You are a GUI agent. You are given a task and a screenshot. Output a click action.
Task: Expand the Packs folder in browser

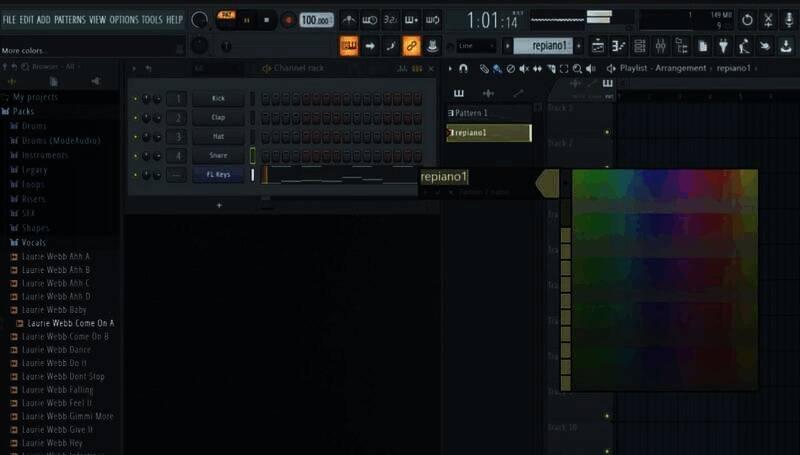click(23, 112)
